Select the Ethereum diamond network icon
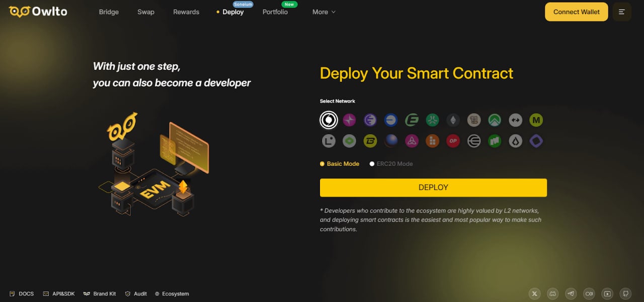 point(453,120)
